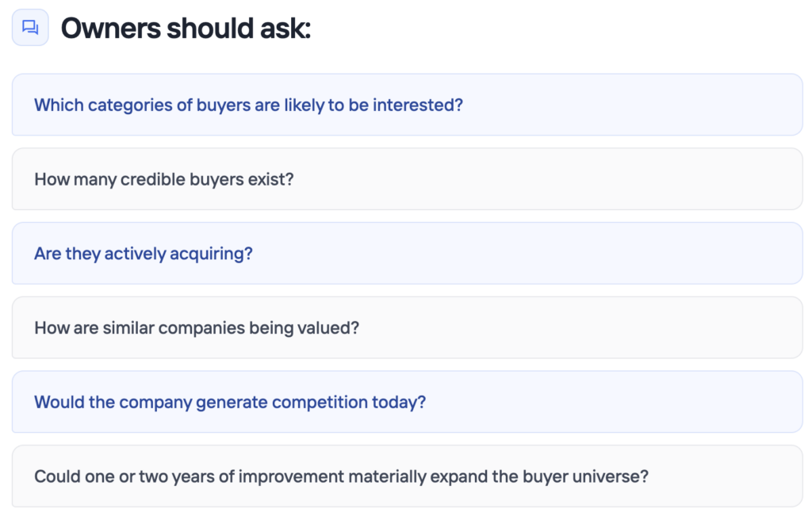Image resolution: width=812 pixels, height=520 pixels.
Task: Click 'How are similar companies being valued?' card
Action: tap(407, 327)
